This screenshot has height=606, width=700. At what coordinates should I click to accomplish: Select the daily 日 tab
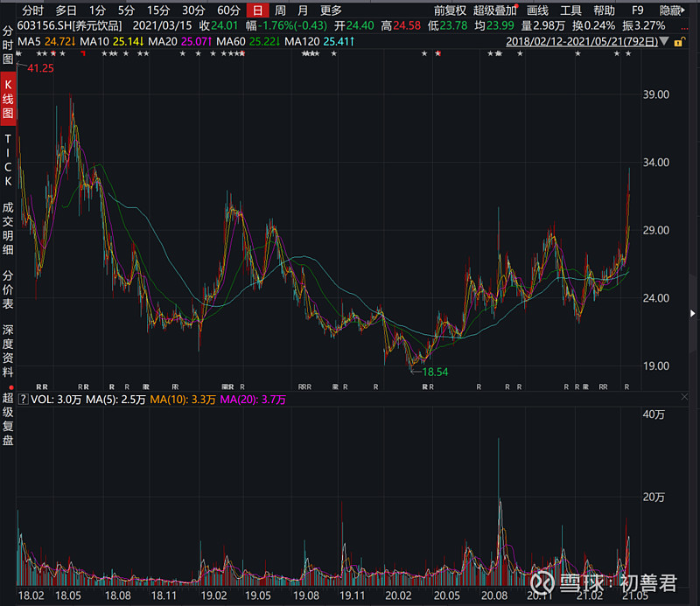pos(257,10)
